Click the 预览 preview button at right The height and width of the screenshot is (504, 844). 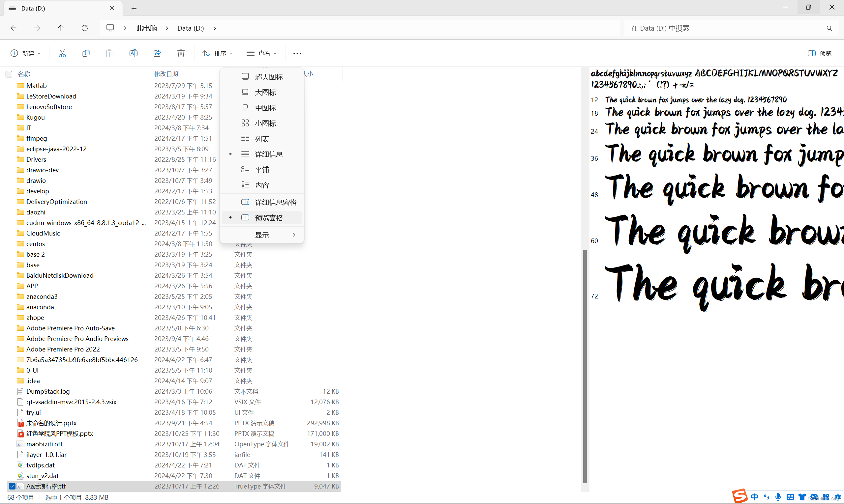point(820,53)
